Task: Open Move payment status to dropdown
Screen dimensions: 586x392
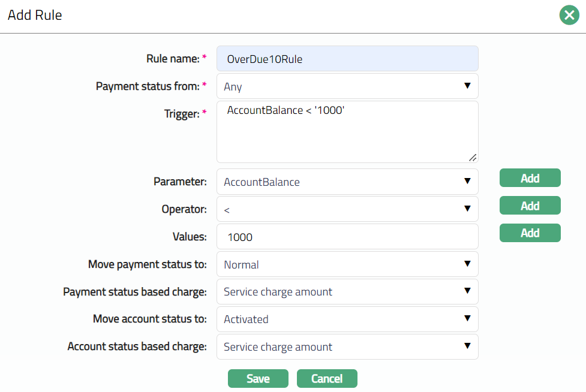Action: point(347,264)
